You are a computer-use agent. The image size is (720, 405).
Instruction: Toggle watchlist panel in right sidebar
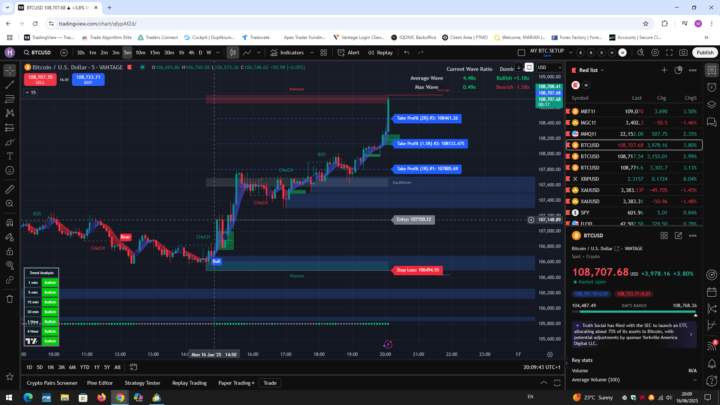point(712,70)
